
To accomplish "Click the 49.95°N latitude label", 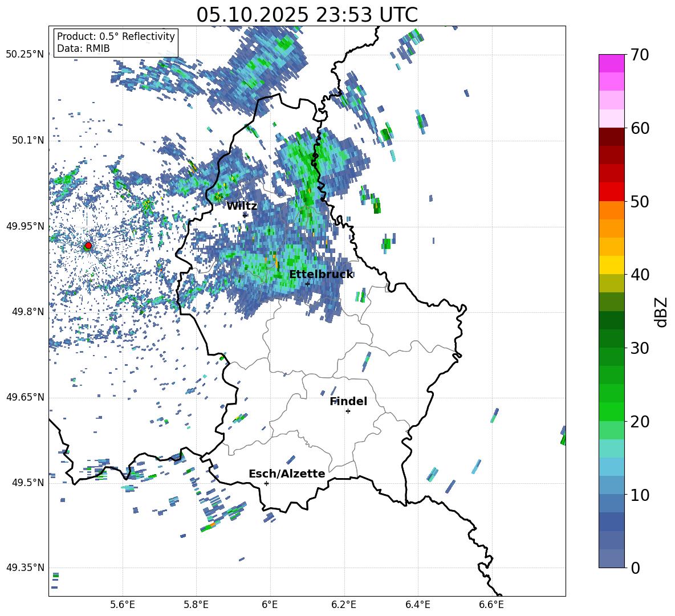I will click(25, 226).
